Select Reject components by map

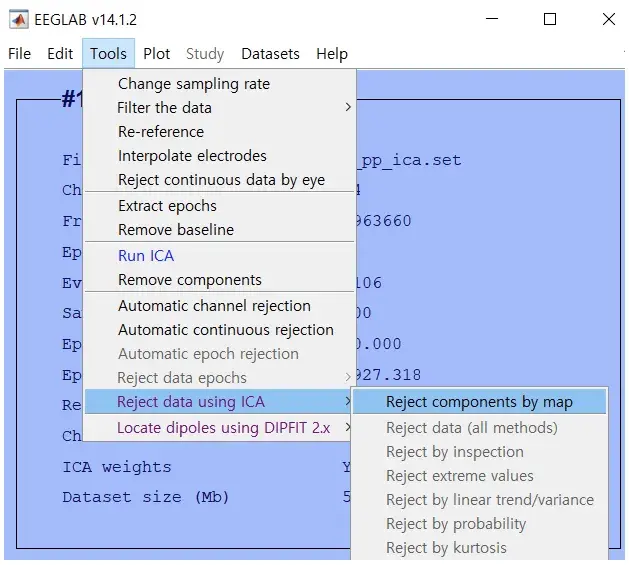tap(479, 402)
